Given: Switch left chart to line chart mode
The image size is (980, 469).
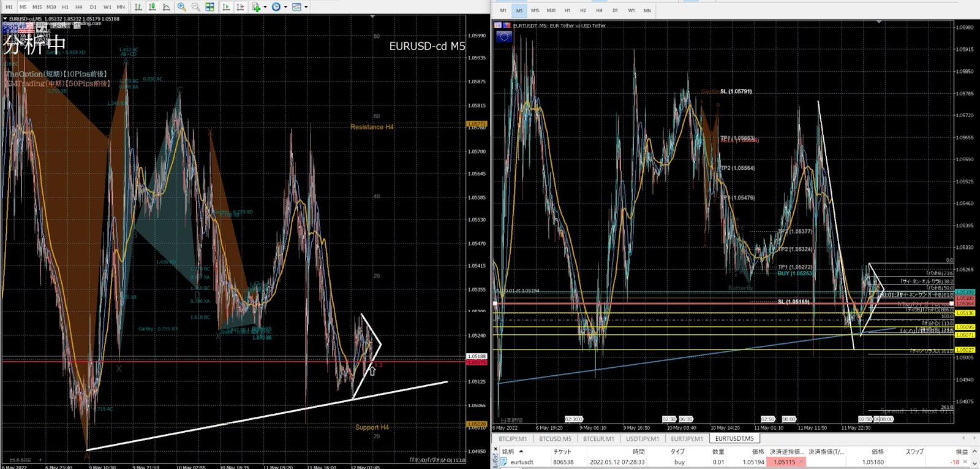Looking at the screenshot, I should (167, 7).
